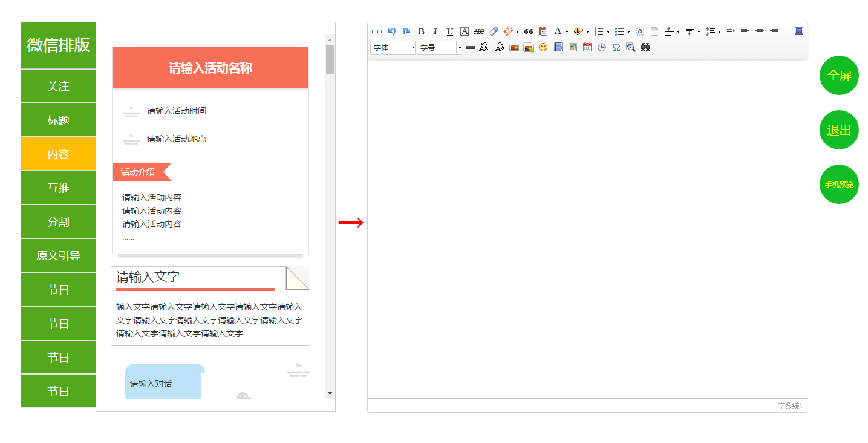This screenshot has width=868, height=443.
Task: Open the 字号 font size dropdown
Action: [440, 47]
